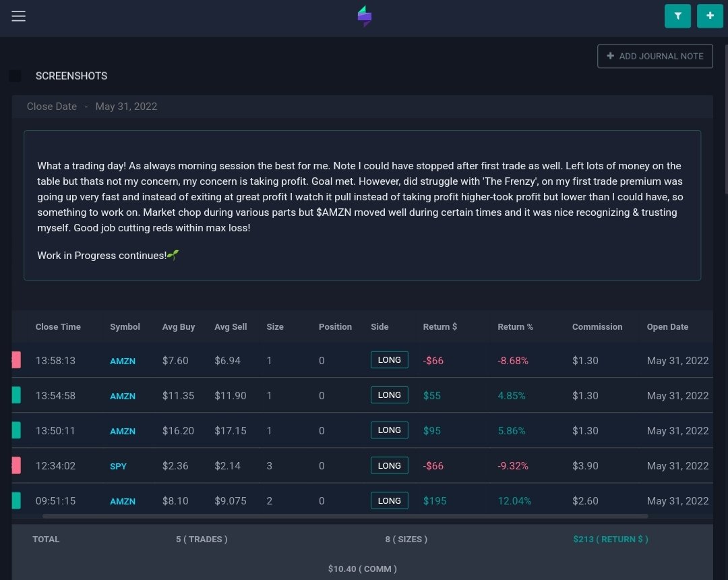
Task: Click the page vertical scrollbar
Action: click(726, 119)
